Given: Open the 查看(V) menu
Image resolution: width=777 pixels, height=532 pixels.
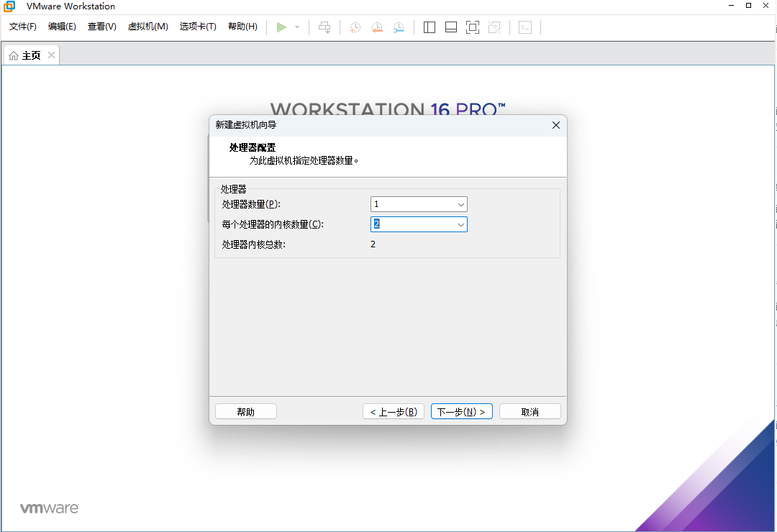Looking at the screenshot, I should pos(102,27).
